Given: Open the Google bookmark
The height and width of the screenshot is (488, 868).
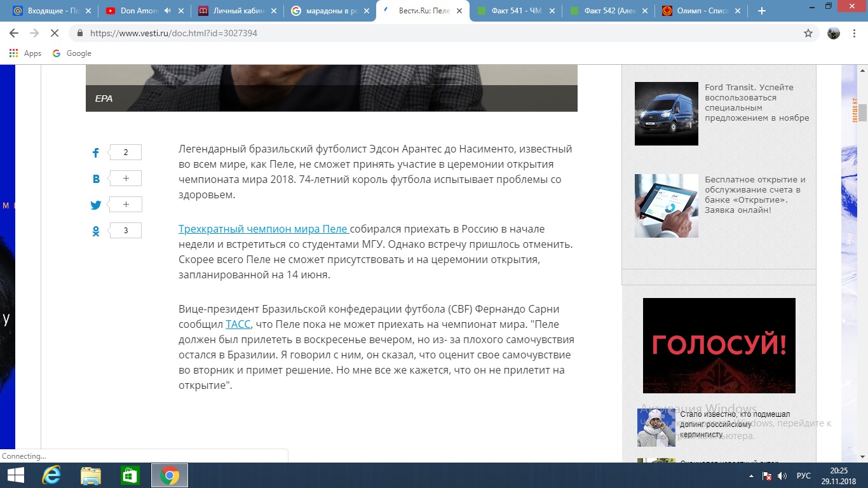Looking at the screenshot, I should pyautogui.click(x=72, y=53).
